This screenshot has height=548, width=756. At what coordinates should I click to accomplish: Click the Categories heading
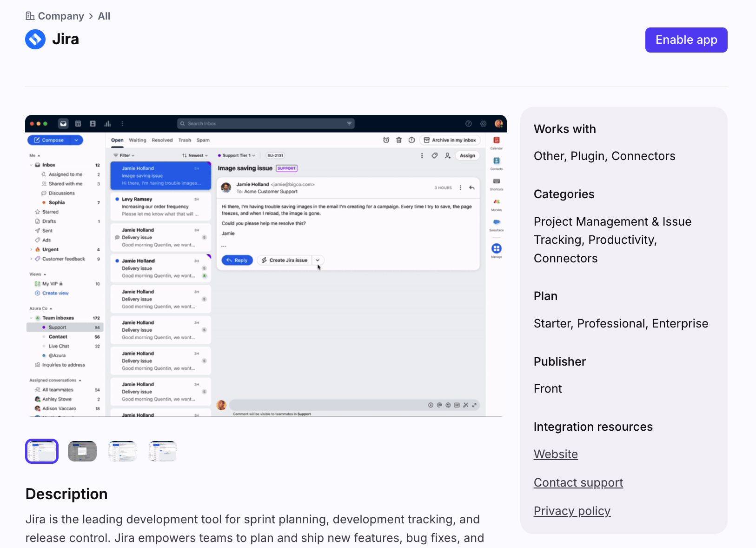click(564, 194)
